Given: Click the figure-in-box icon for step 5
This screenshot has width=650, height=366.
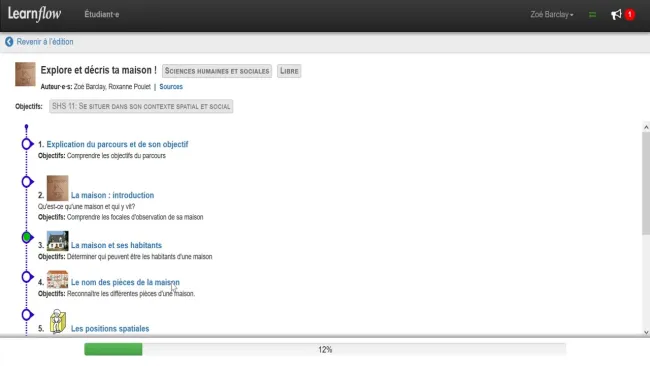Looking at the screenshot, I should click(58, 322).
